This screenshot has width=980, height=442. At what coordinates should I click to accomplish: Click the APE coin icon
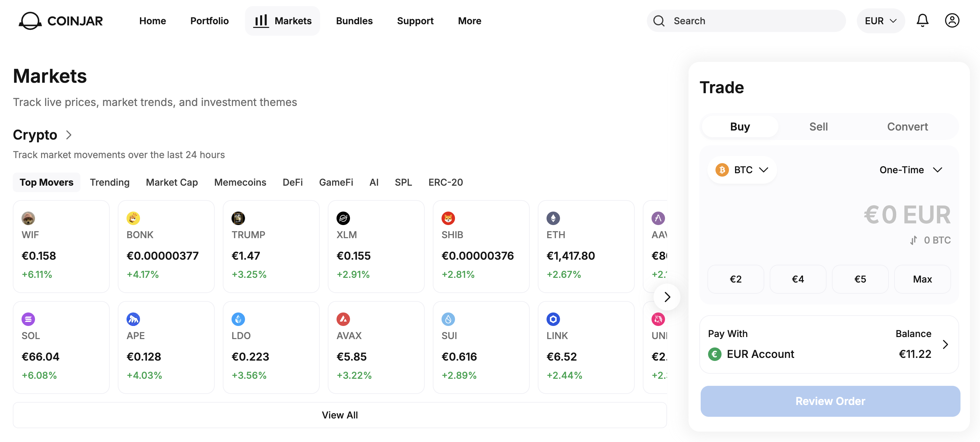133,319
